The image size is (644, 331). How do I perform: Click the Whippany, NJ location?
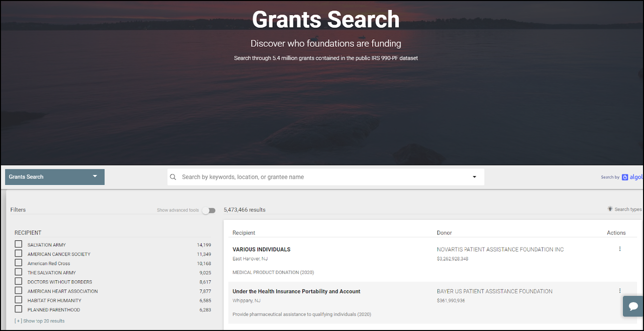(x=247, y=301)
